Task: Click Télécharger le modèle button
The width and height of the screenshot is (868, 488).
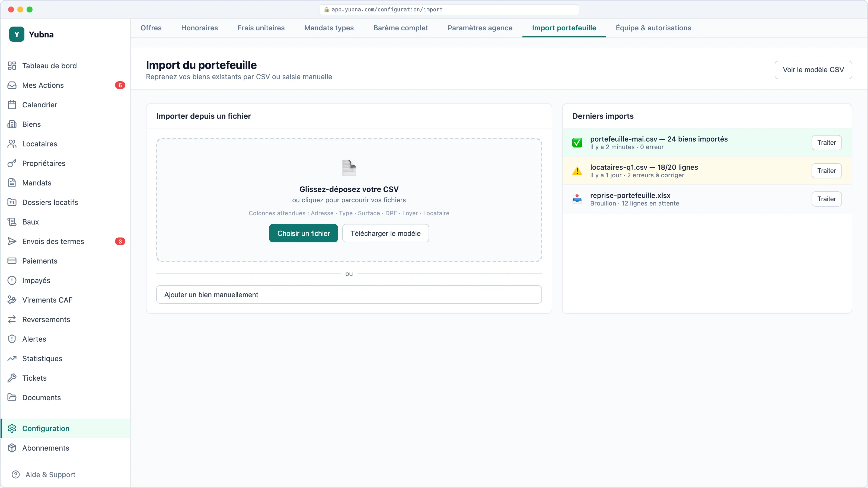Action: pos(385,233)
